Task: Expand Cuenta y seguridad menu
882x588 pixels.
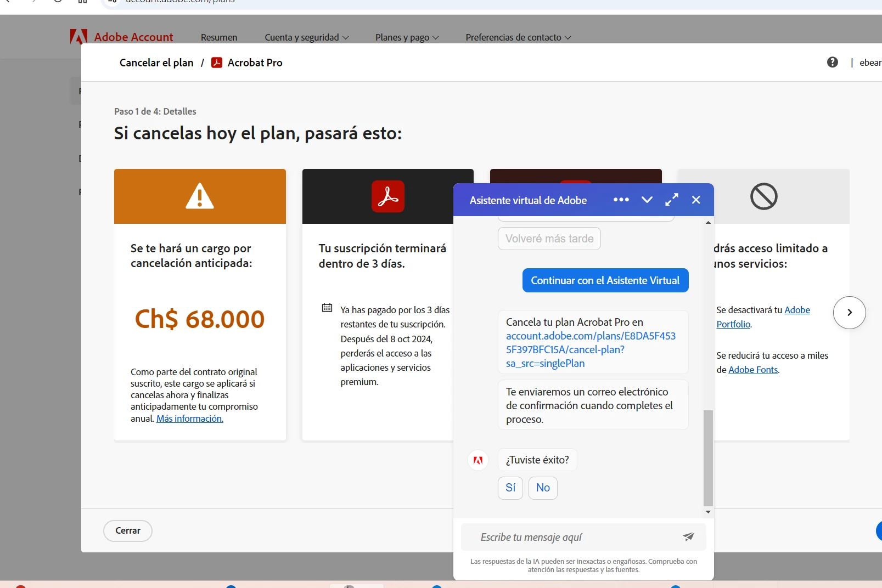Action: pos(307,37)
